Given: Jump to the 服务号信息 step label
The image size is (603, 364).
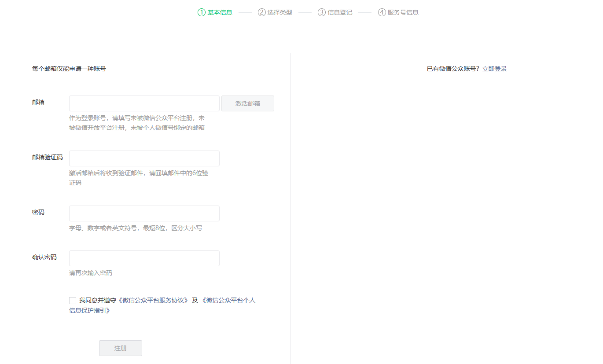Looking at the screenshot, I should (403, 12).
